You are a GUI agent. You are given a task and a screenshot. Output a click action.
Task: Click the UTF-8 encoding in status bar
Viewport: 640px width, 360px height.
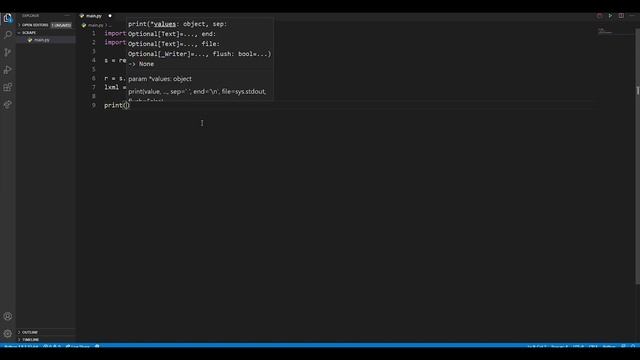tap(578, 347)
